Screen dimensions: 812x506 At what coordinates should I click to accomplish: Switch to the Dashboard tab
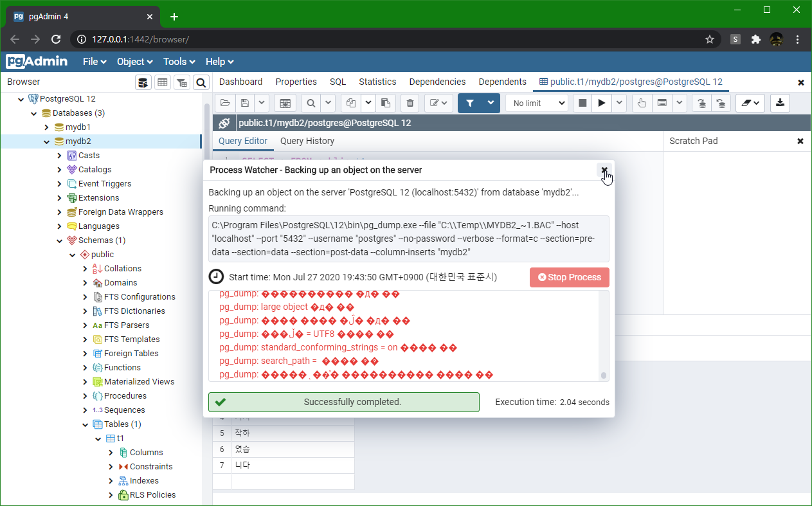(x=240, y=82)
